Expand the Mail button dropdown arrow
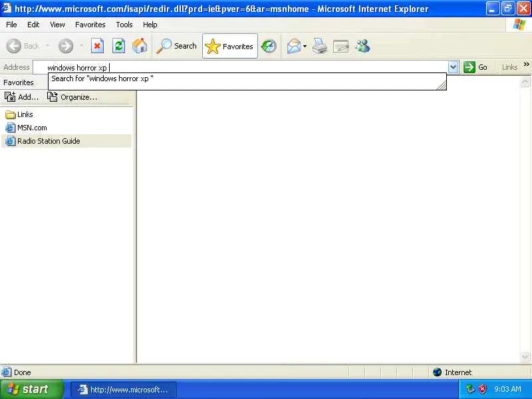 point(305,46)
